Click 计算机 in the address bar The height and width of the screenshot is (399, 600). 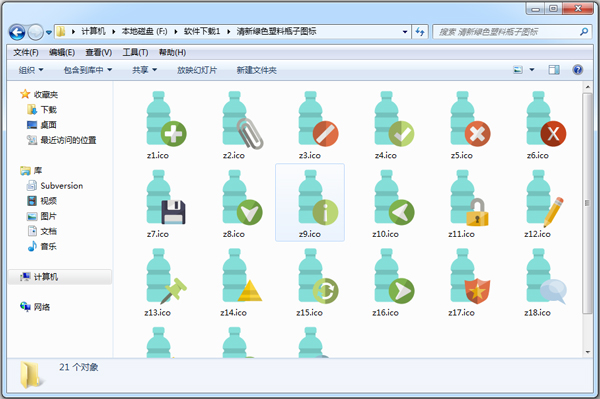(x=93, y=31)
